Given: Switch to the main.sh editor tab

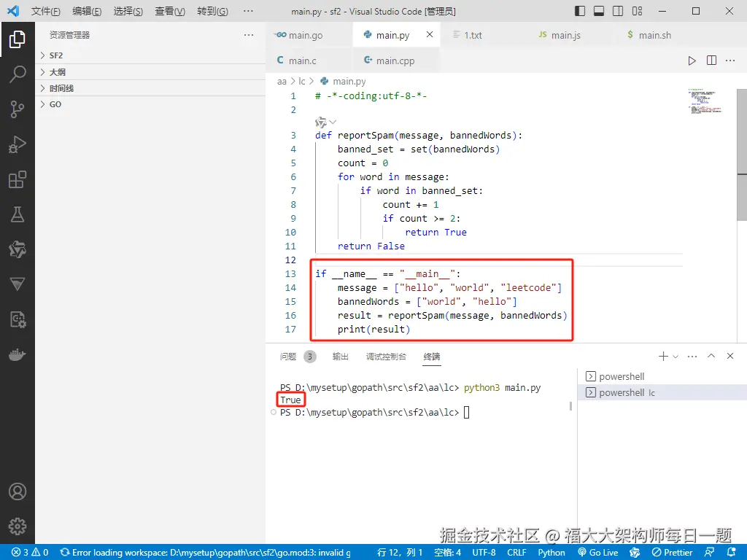Looking at the screenshot, I should tap(657, 35).
